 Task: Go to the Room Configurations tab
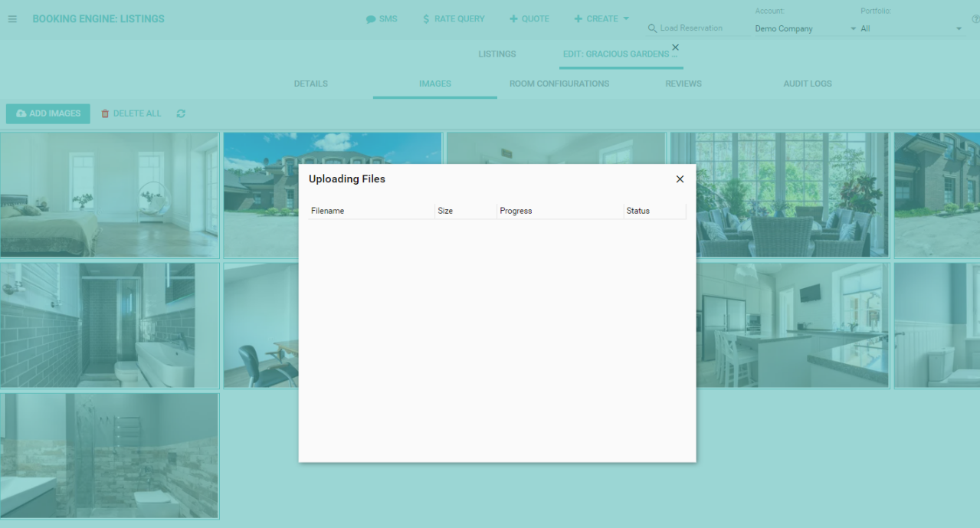(559, 84)
